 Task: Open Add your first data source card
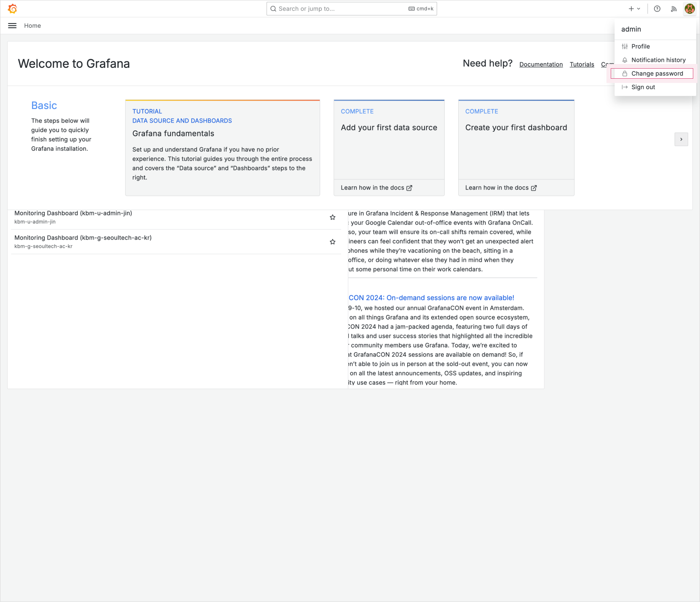(x=389, y=139)
